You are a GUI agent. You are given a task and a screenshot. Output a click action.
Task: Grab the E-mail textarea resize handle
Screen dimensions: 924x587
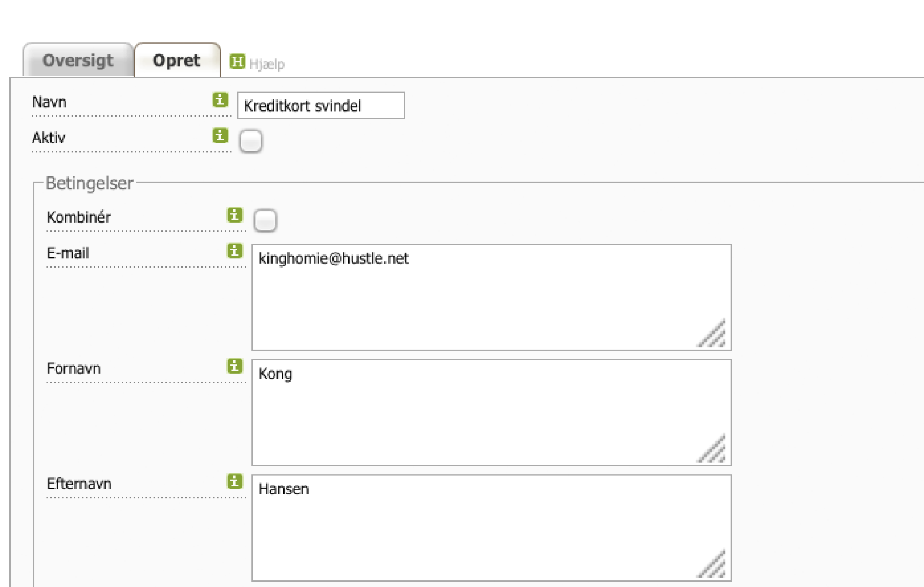(x=712, y=334)
